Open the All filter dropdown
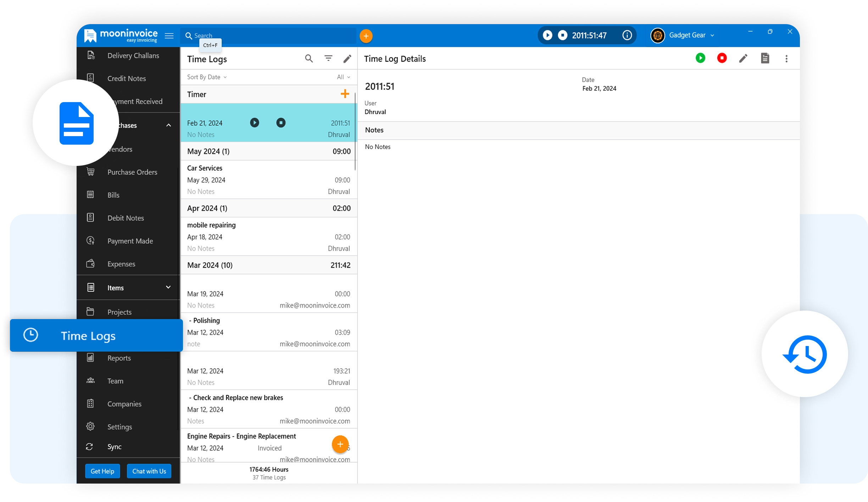 point(343,77)
